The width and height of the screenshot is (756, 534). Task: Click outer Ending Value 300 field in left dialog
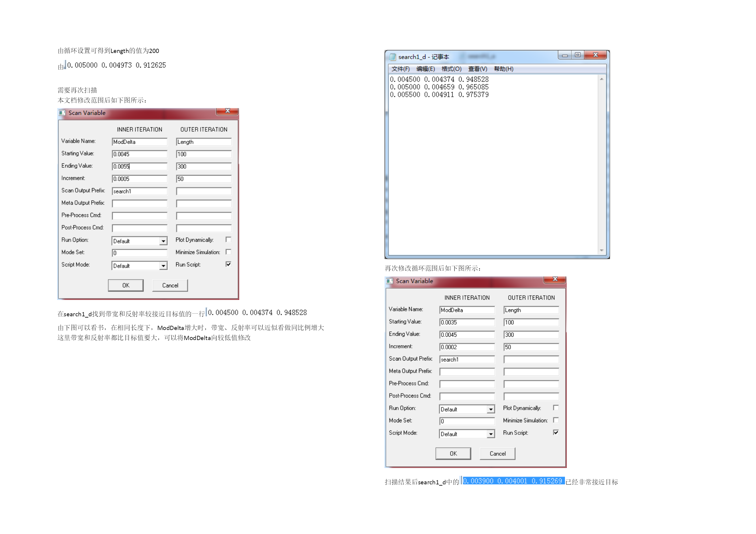tap(204, 167)
